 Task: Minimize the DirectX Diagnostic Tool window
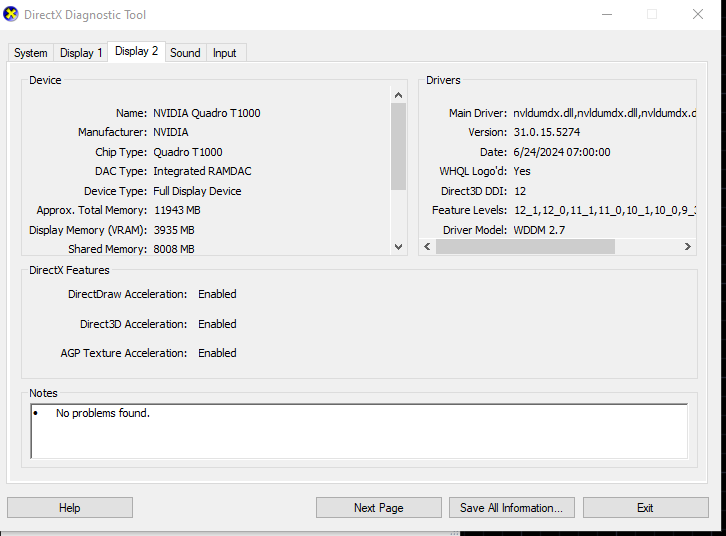click(606, 14)
